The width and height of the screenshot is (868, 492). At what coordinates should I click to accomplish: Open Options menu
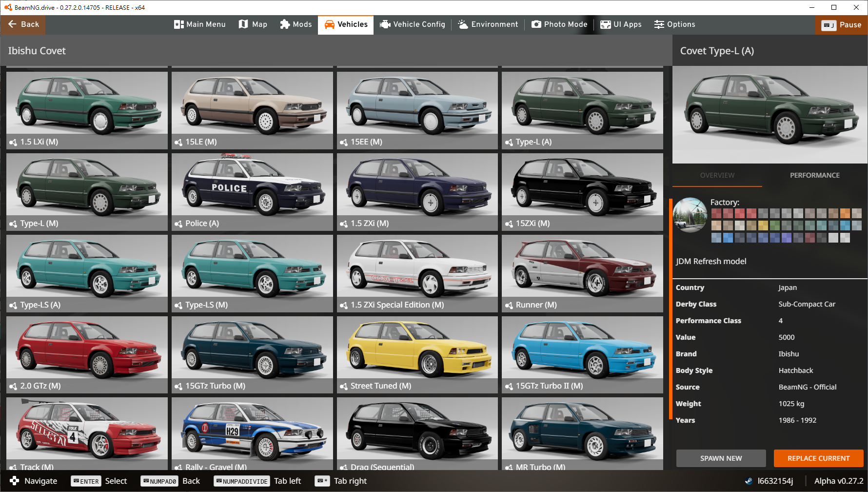(x=674, y=24)
